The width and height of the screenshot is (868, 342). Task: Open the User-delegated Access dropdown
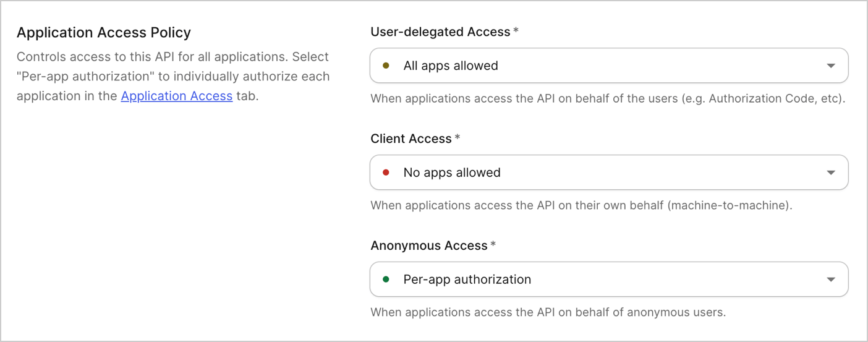pyautogui.click(x=609, y=66)
